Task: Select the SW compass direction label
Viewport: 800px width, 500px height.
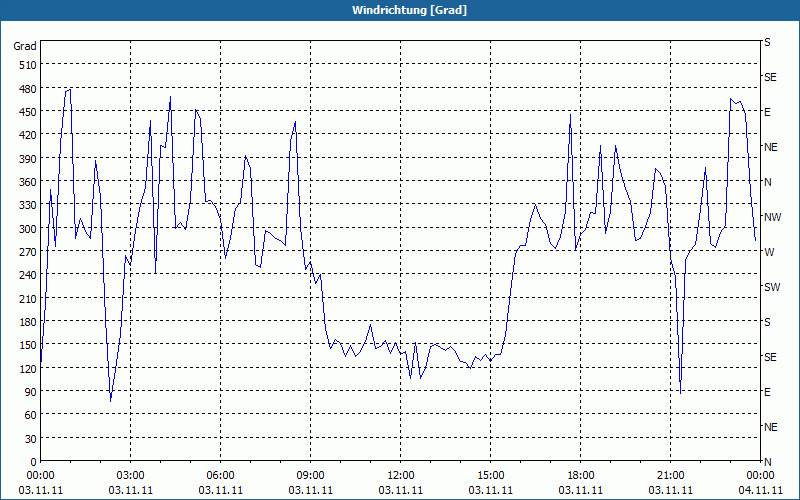Action: coord(772,287)
